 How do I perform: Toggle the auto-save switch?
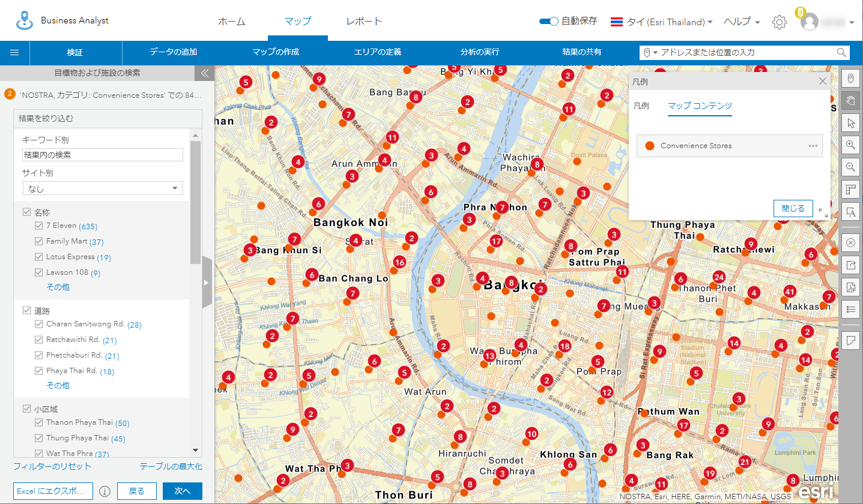[x=549, y=22]
